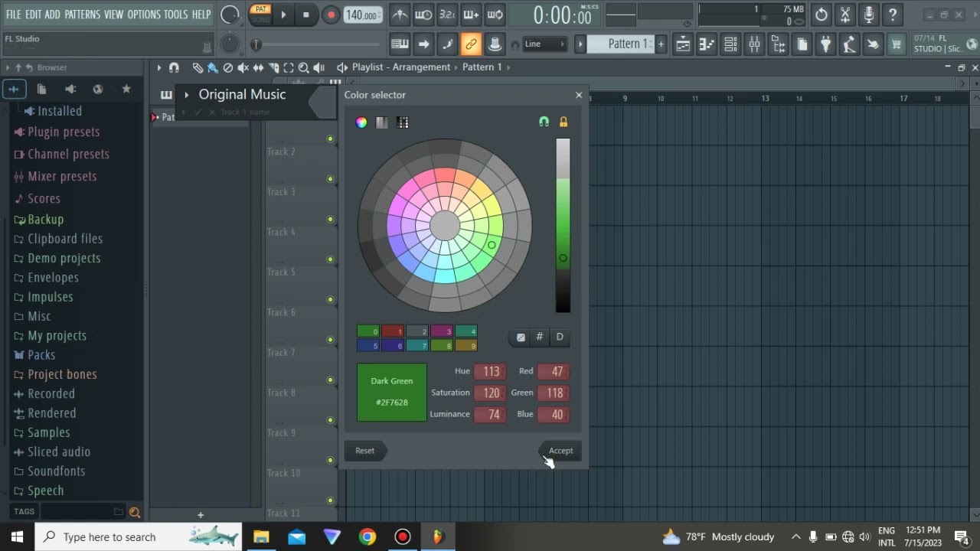Expand the Soundfonts folder
The height and width of the screenshot is (551, 980).
coord(57,471)
